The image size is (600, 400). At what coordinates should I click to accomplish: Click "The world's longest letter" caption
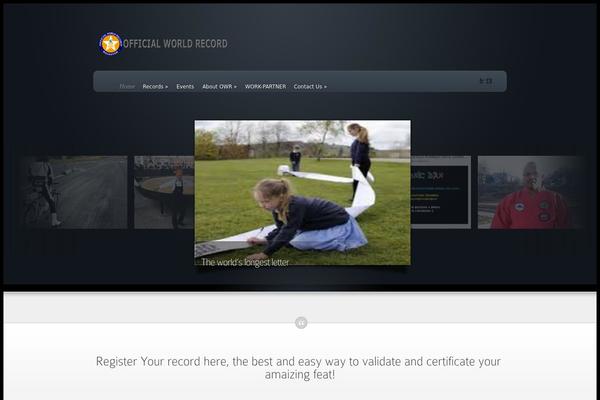coord(245,262)
